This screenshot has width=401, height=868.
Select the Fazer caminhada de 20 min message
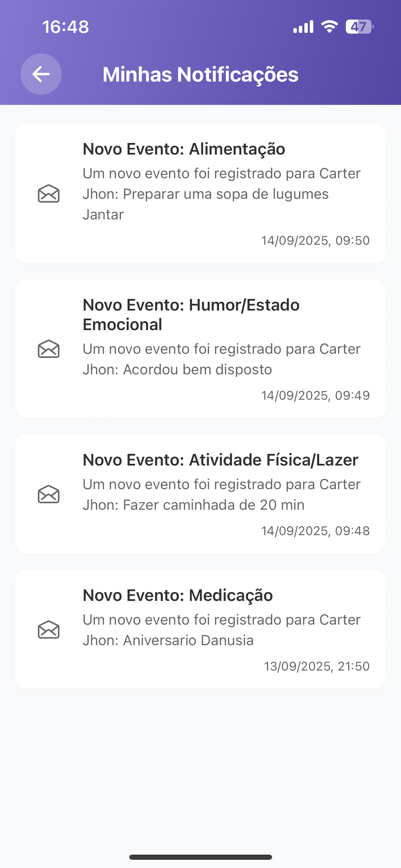click(x=214, y=505)
